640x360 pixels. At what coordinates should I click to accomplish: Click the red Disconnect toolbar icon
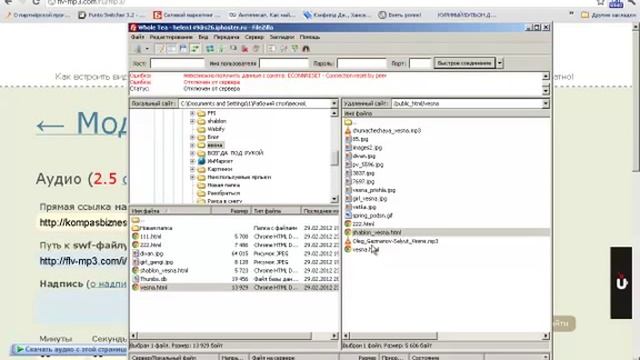point(245,49)
